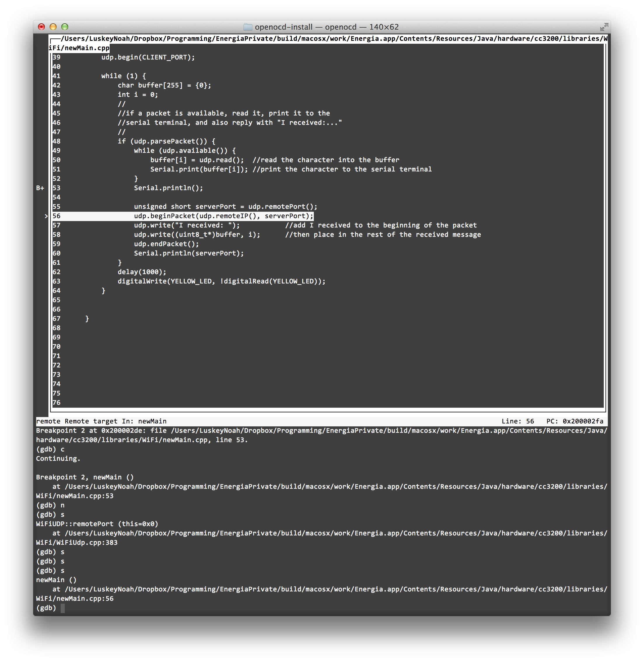Click status text 'remote Remote target In: newMain'
Screen dimensions: 644x662
click(101, 421)
